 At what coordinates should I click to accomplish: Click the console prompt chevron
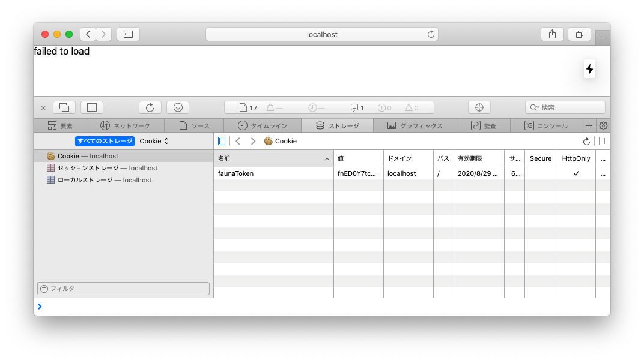(x=40, y=307)
